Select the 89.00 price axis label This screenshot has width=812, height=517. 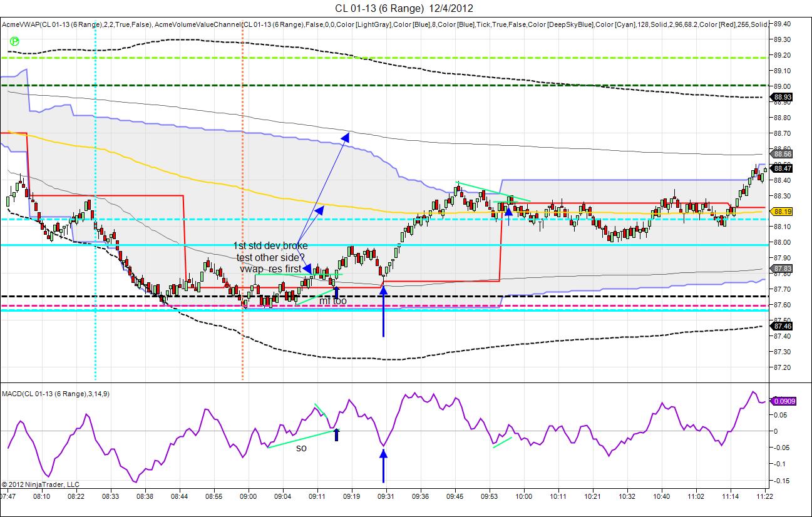click(783, 86)
